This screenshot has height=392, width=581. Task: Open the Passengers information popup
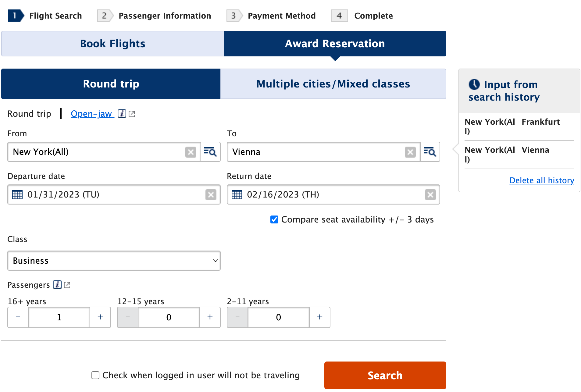57,285
